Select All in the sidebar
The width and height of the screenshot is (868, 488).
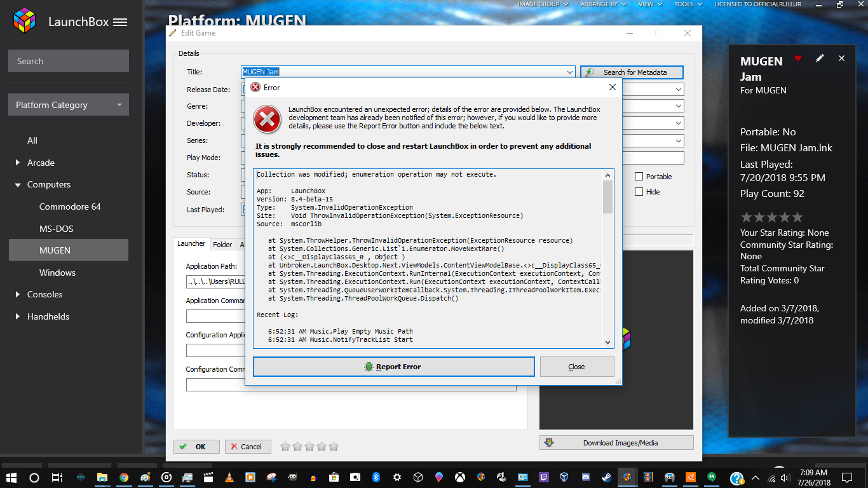click(32, 140)
